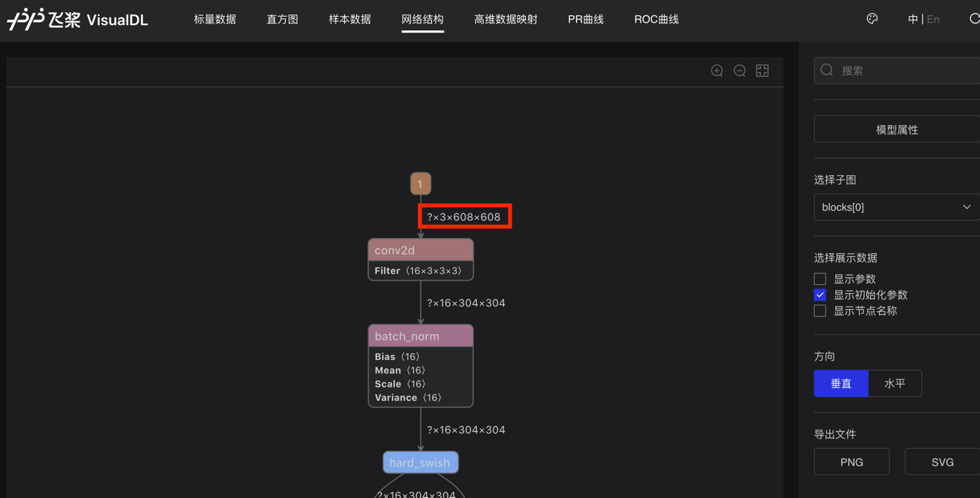Switch graph direction to 水平
The height and width of the screenshot is (498, 980).
coord(895,383)
